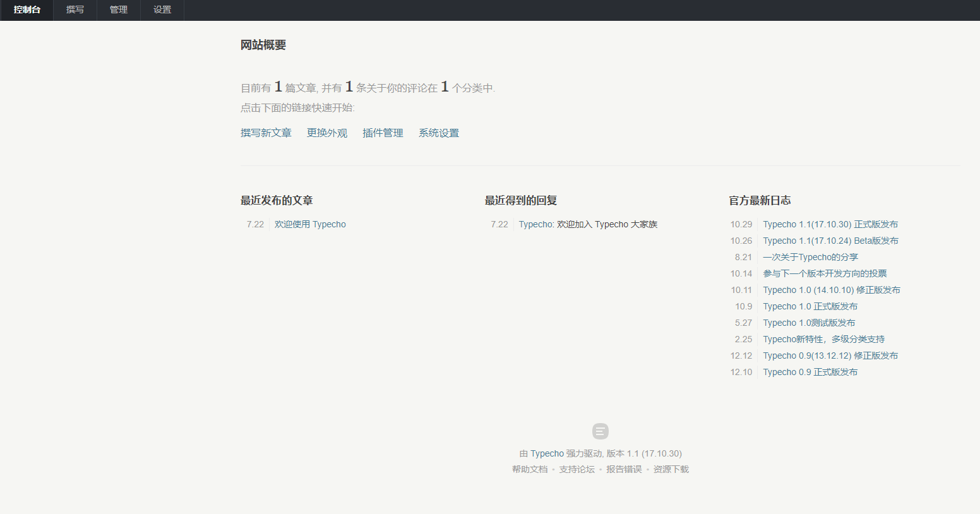Open the Typecho commenter link in recent replies

(535, 224)
